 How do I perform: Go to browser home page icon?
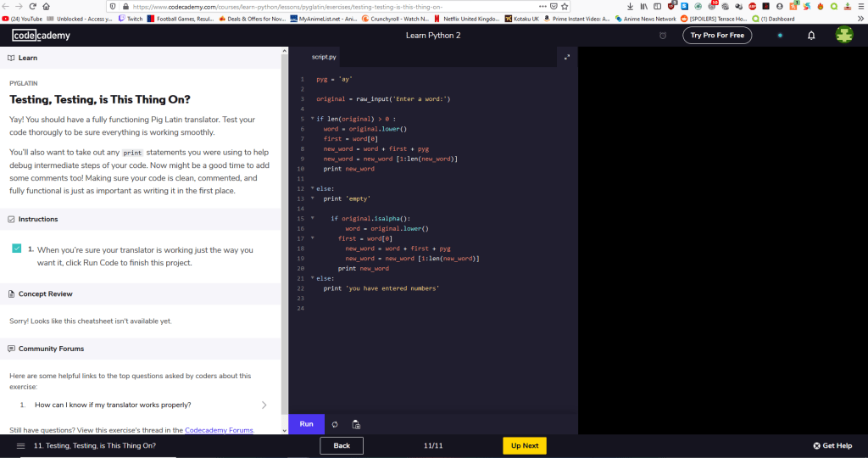pos(46,7)
